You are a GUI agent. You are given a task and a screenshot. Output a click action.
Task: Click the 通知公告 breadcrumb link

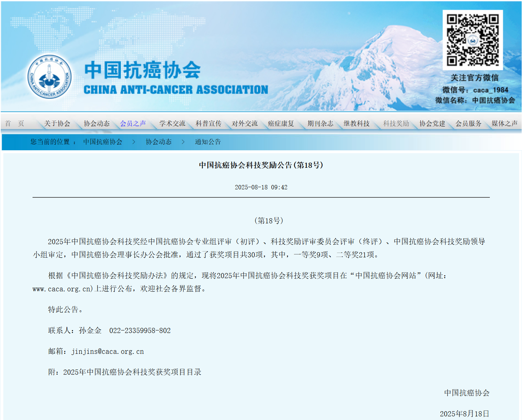tap(208, 142)
